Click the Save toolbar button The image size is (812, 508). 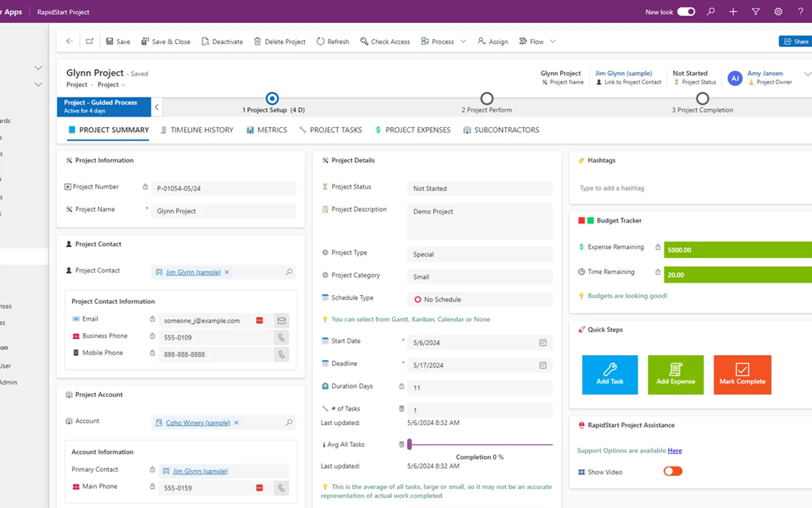(x=118, y=42)
